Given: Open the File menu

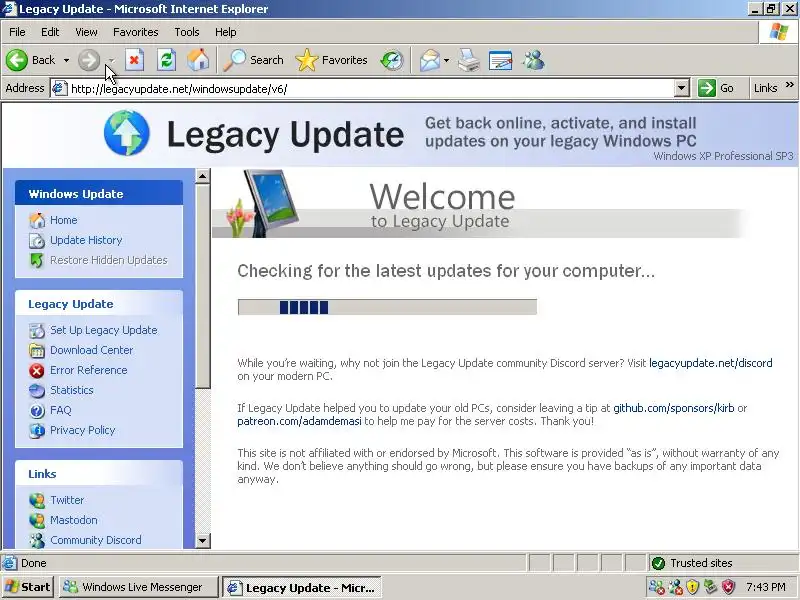Looking at the screenshot, I should tap(17, 32).
